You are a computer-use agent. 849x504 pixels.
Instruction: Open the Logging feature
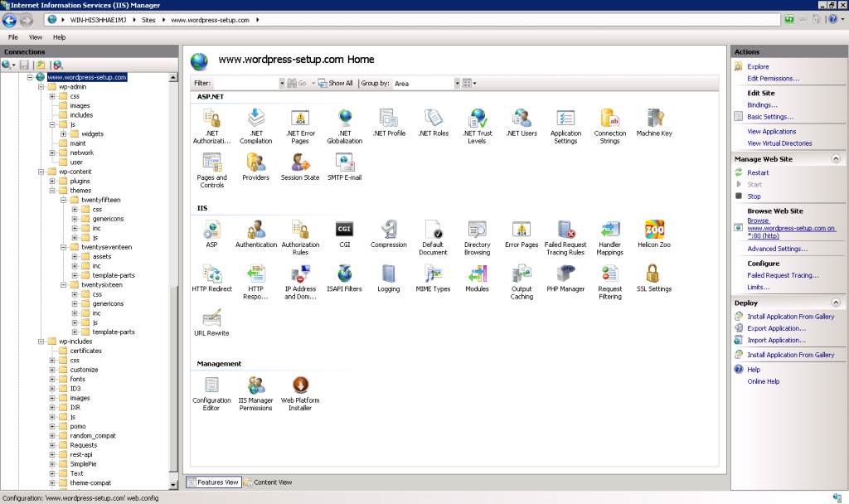pos(389,279)
